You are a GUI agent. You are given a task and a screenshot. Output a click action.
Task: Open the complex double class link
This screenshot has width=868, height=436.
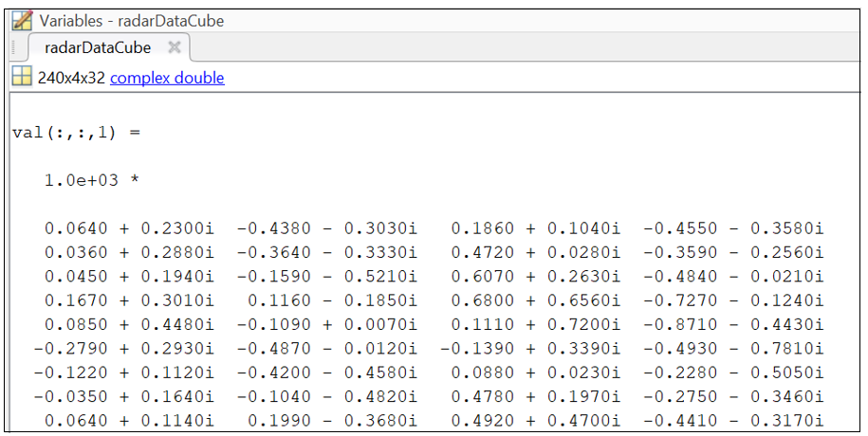coord(167,78)
